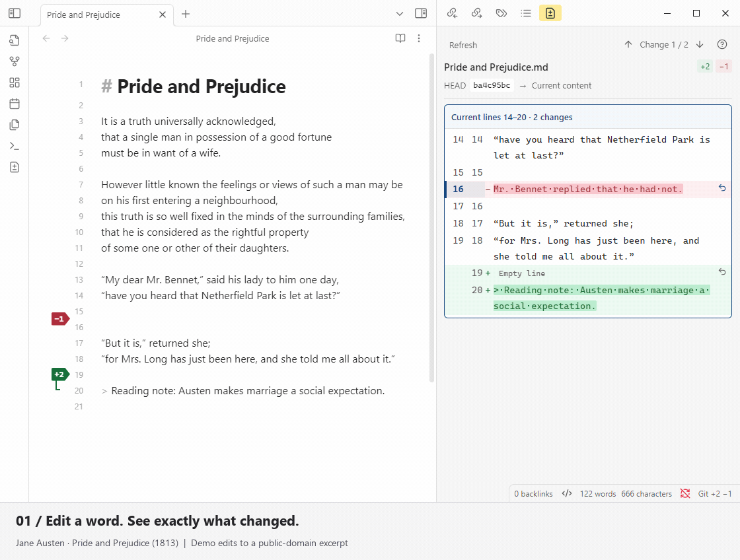Viewport: 740px width, 560px height.
Task: Click the added Reading note diff line
Action: 601,298
